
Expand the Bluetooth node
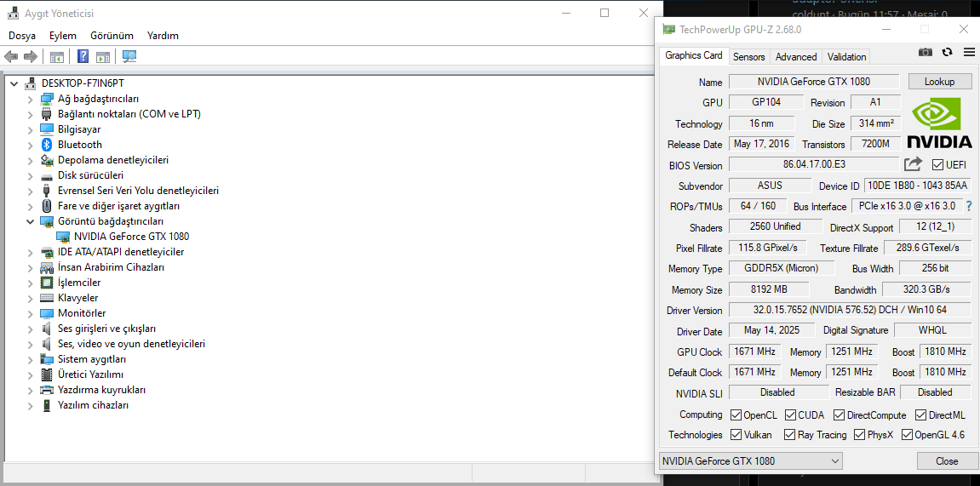pyautogui.click(x=30, y=145)
